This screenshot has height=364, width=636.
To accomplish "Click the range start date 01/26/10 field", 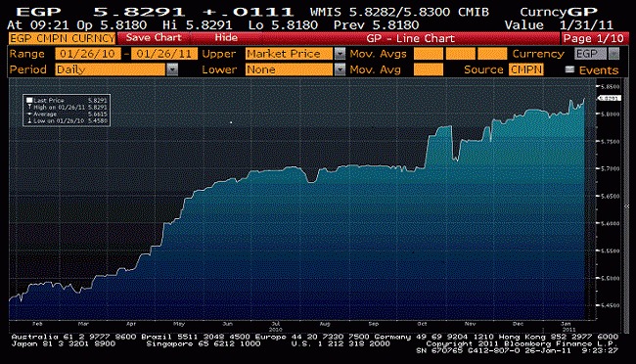I will 88,54.
